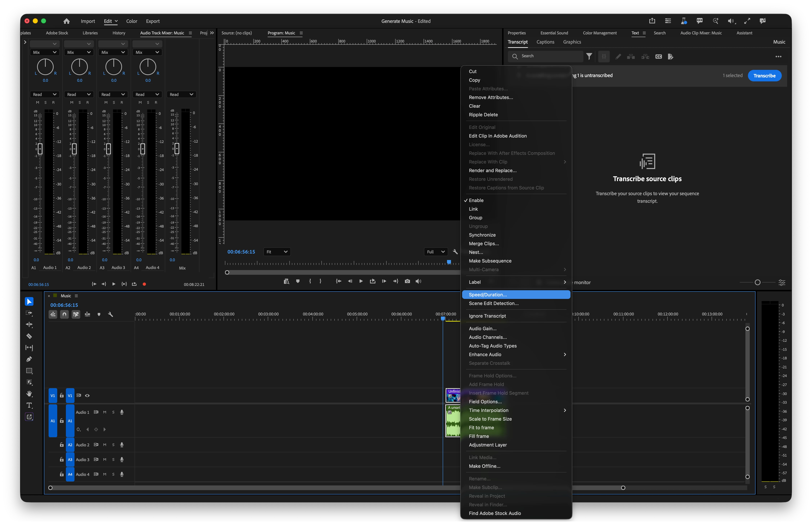Click the Export Frame camera icon
Screen dimensions: 812x529
coord(407,281)
